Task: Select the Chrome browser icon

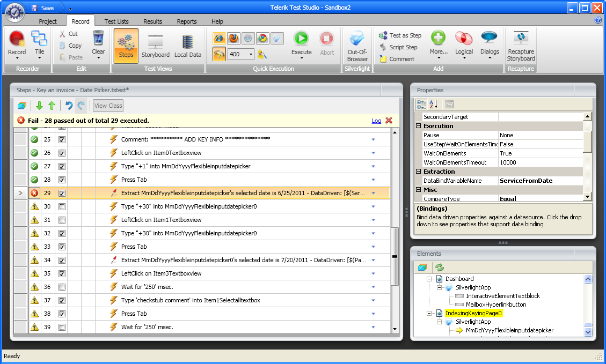Action: (262, 38)
